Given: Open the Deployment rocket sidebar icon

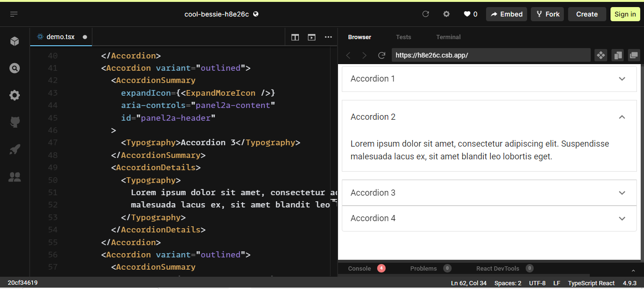Looking at the screenshot, I should click(15, 150).
